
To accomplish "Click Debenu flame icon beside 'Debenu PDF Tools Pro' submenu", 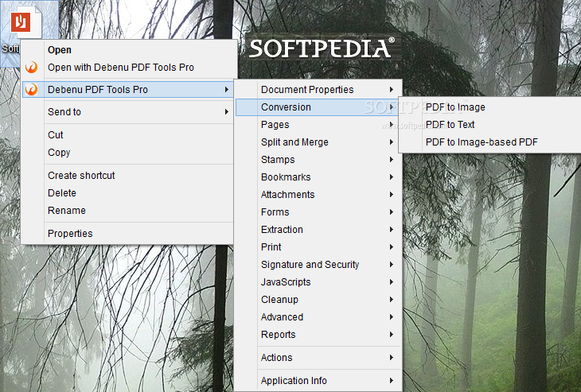I will (32, 90).
